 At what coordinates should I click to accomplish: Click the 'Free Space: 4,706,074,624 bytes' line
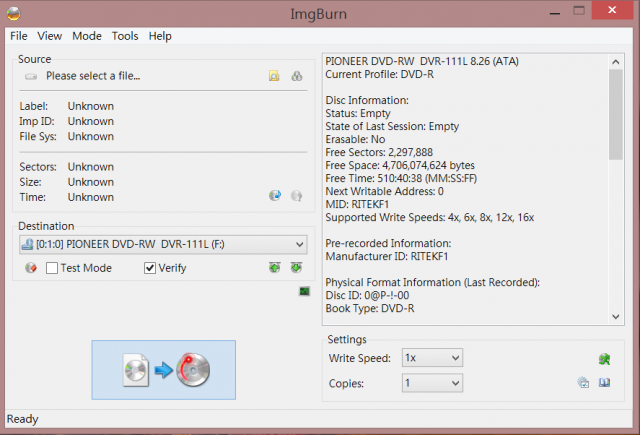400,165
